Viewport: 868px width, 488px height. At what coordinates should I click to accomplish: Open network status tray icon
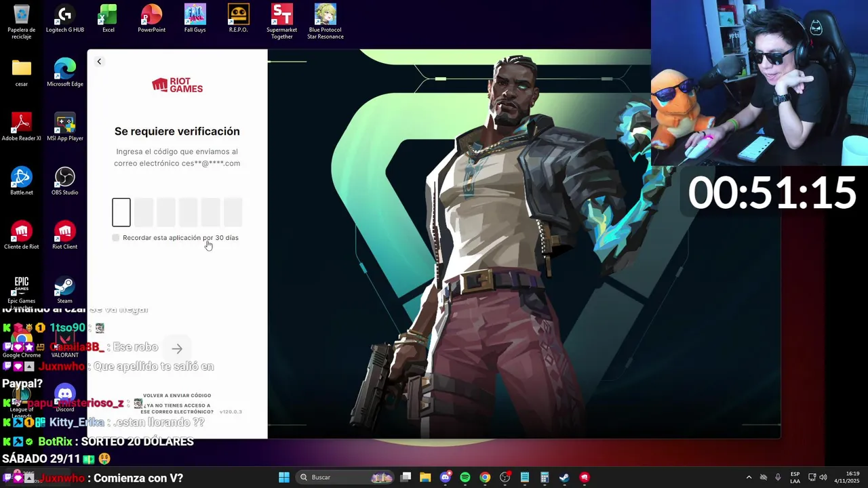tap(812, 477)
